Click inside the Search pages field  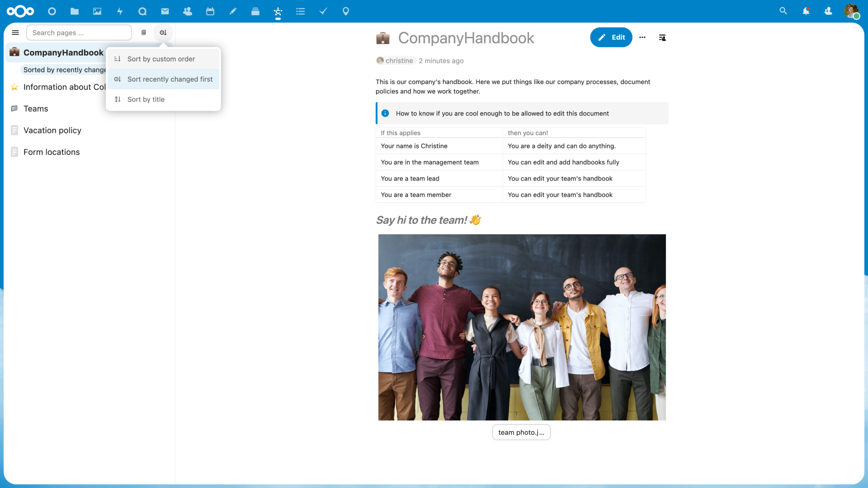(79, 32)
